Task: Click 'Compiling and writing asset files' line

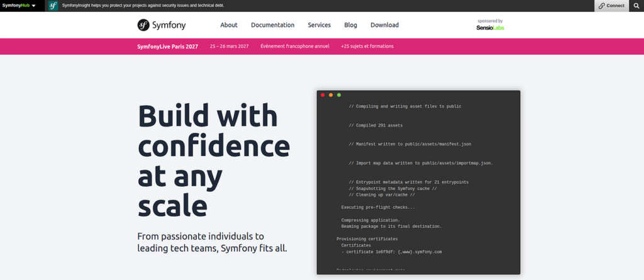Action: coord(405,106)
